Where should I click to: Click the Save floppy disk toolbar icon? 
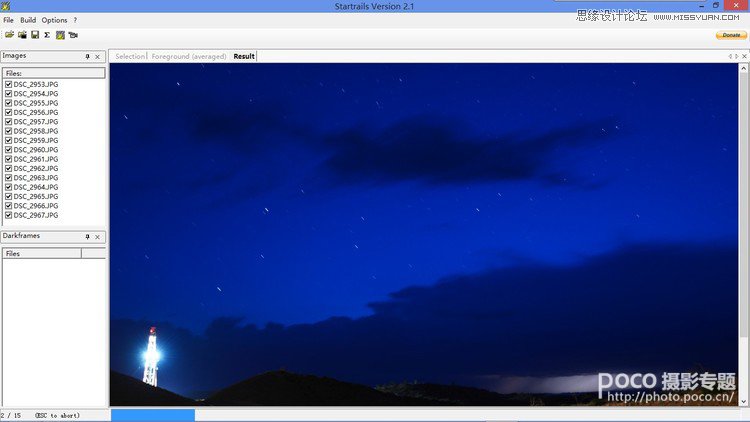pos(35,35)
